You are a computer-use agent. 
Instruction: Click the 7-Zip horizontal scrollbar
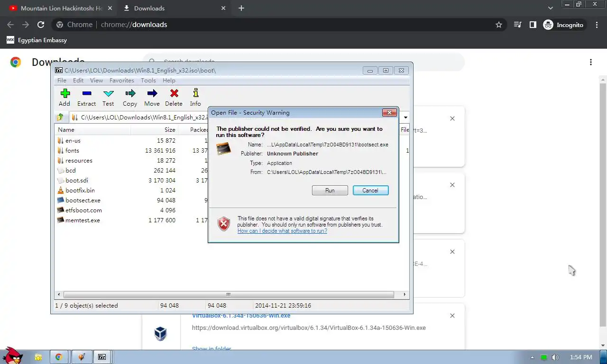(228, 294)
